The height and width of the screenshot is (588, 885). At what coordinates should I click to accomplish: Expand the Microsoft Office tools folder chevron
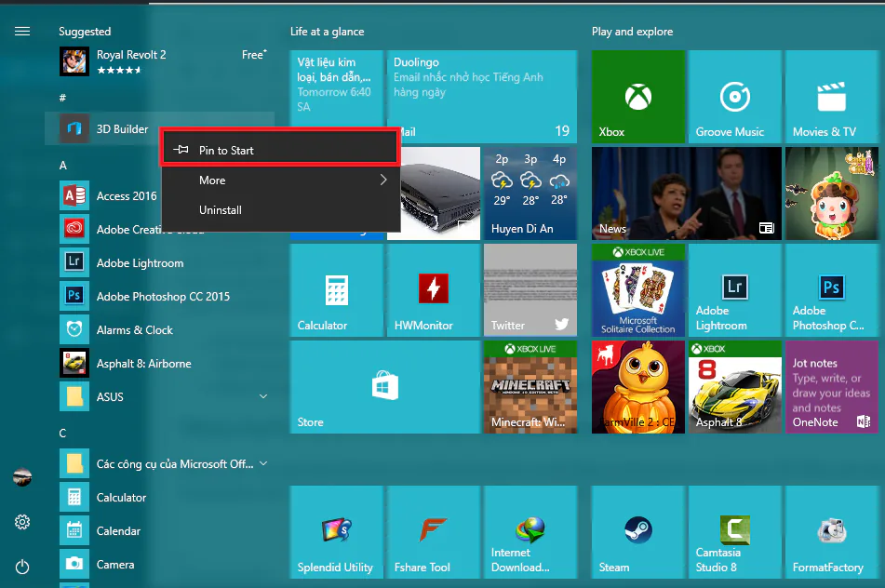click(x=263, y=463)
